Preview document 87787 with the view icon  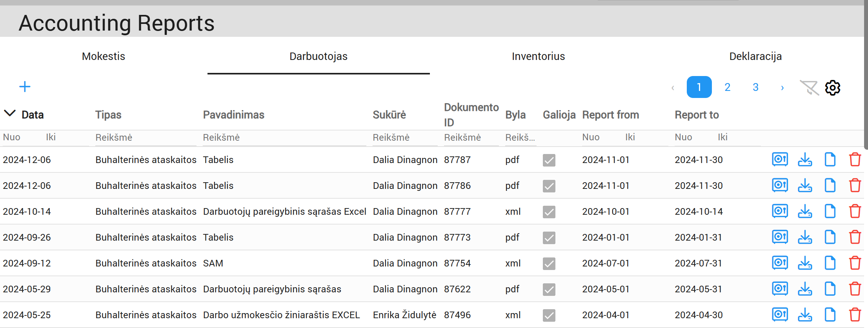[780, 159]
